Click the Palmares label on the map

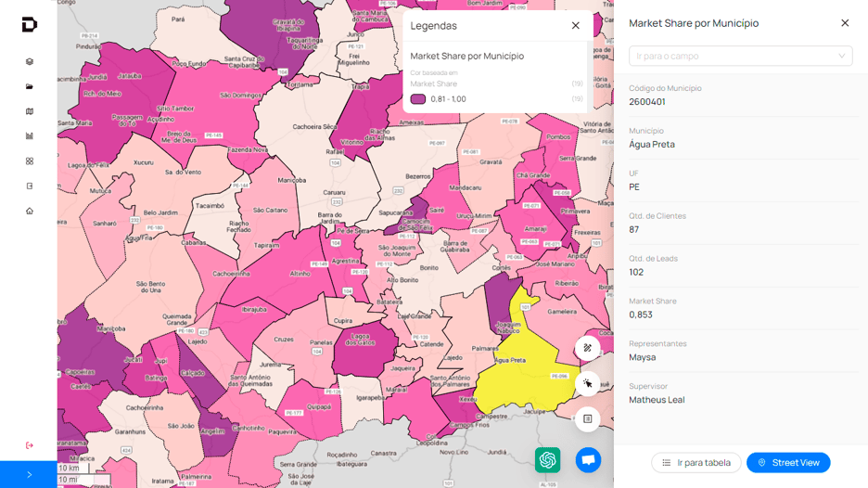point(485,349)
